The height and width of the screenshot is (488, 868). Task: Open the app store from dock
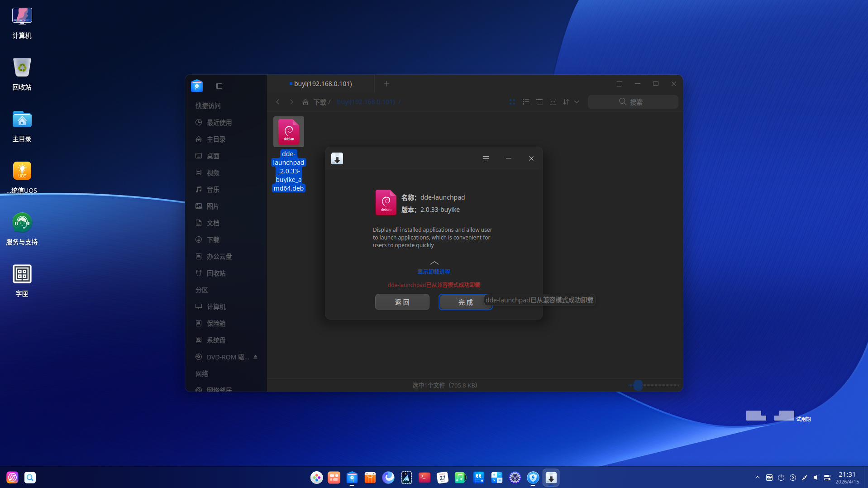370,478
